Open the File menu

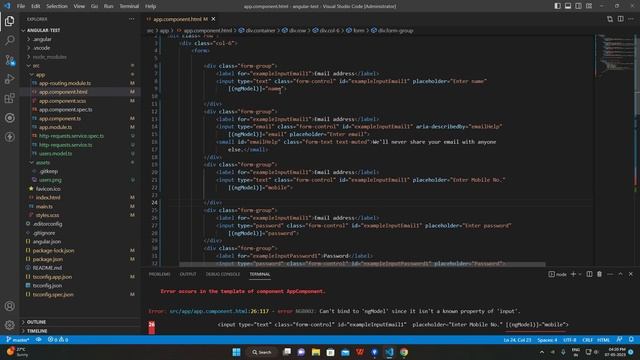point(21,6)
